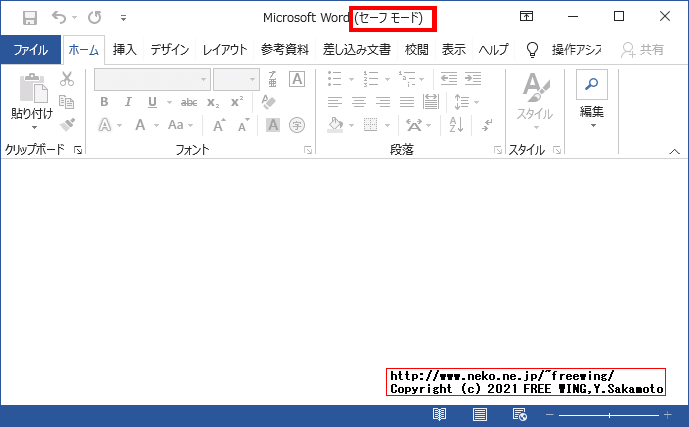The image size is (689, 427).
Task: Click the align right icon
Action: pos(383,102)
